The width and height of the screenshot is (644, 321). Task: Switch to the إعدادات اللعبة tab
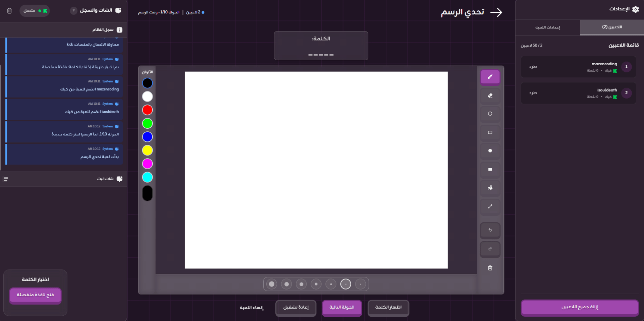click(x=547, y=27)
